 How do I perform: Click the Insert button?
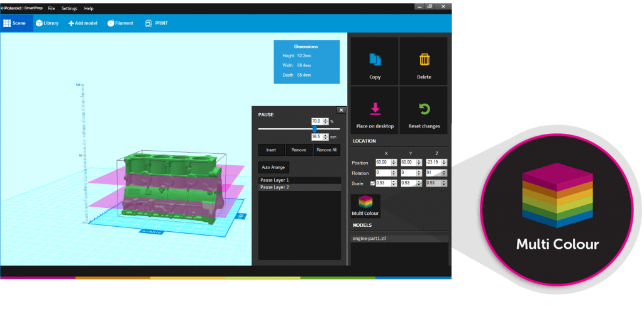pos(271,150)
